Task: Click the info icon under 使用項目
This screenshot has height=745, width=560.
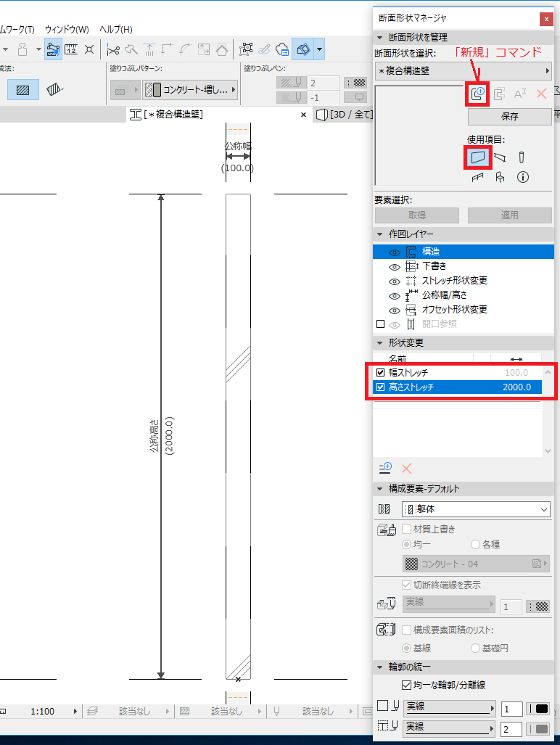Action: [522, 177]
